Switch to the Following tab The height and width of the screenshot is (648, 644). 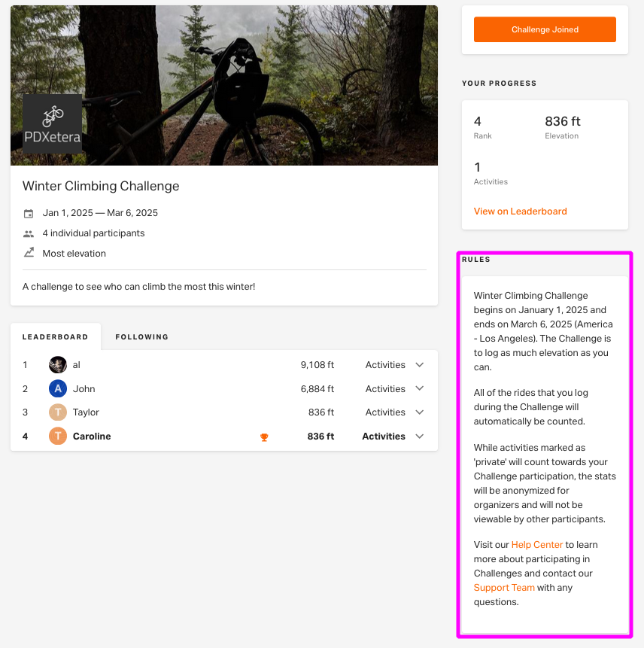[x=141, y=337]
